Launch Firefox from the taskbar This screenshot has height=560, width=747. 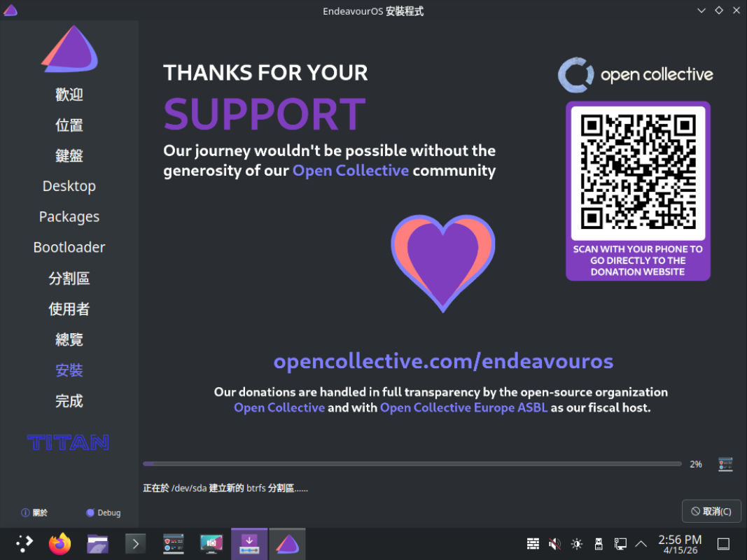pyautogui.click(x=60, y=543)
